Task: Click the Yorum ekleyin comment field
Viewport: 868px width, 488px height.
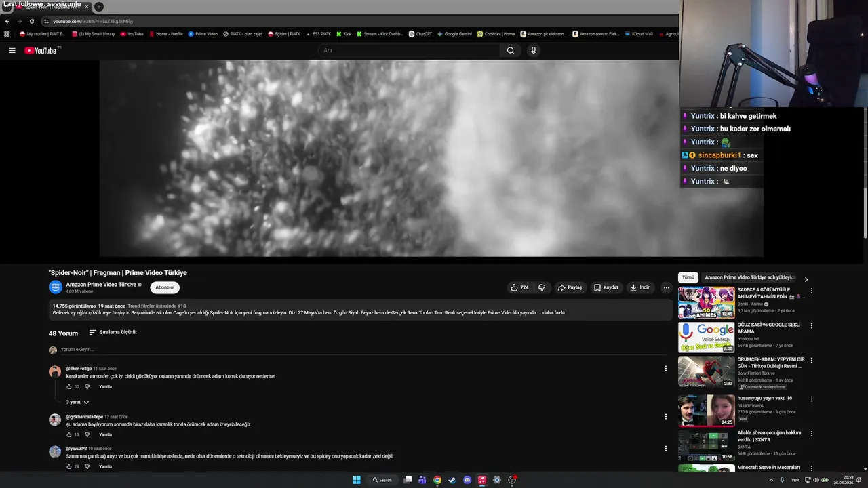Action: click(363, 350)
